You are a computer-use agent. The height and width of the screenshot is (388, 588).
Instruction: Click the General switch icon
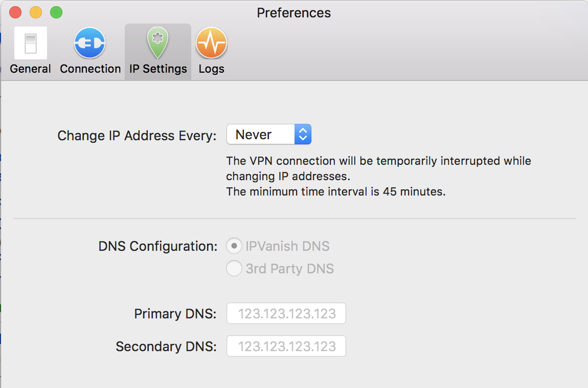tap(31, 43)
